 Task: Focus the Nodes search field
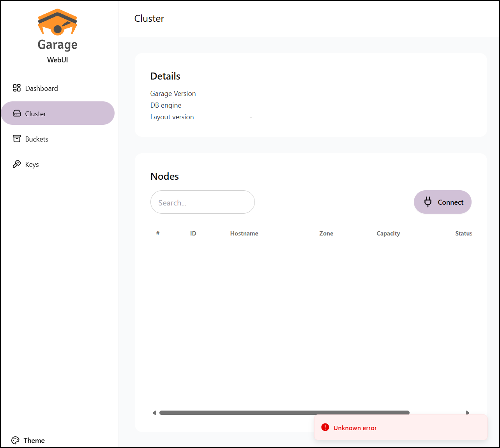[202, 202]
